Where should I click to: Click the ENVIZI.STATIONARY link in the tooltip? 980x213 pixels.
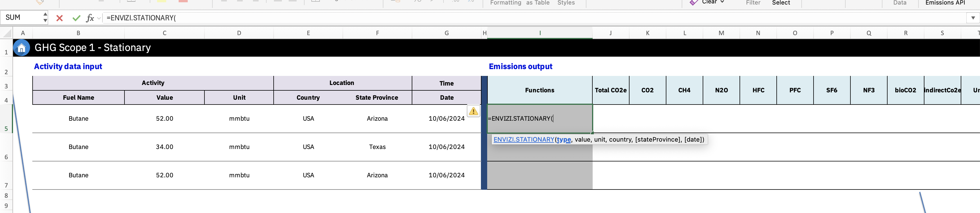coord(523,139)
